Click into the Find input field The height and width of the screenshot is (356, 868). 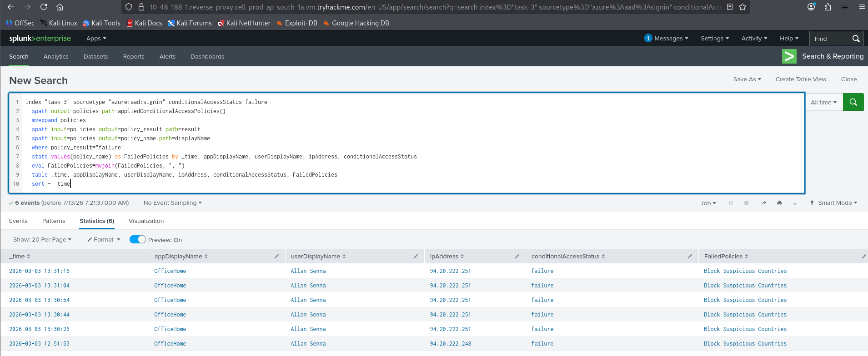coord(830,39)
